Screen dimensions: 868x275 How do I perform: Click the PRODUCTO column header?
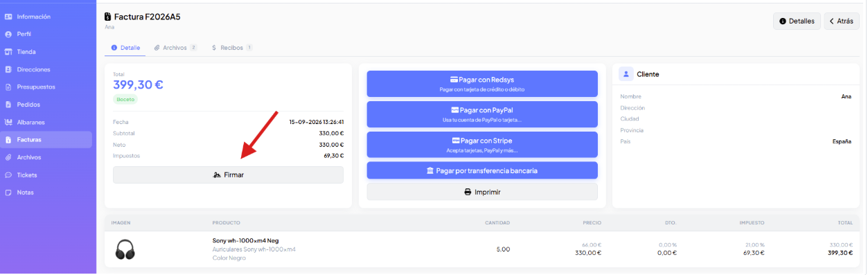pyautogui.click(x=227, y=223)
